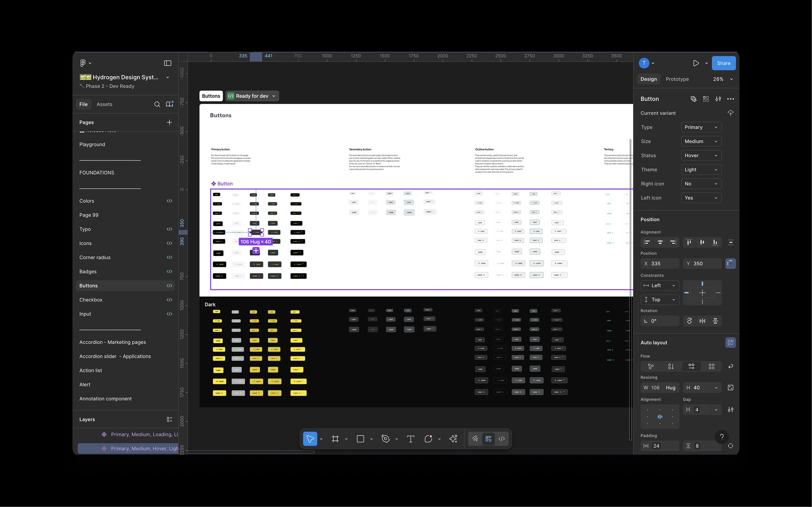Image resolution: width=812 pixels, height=507 pixels.
Task: Open the Colors page
Action: [125, 201]
